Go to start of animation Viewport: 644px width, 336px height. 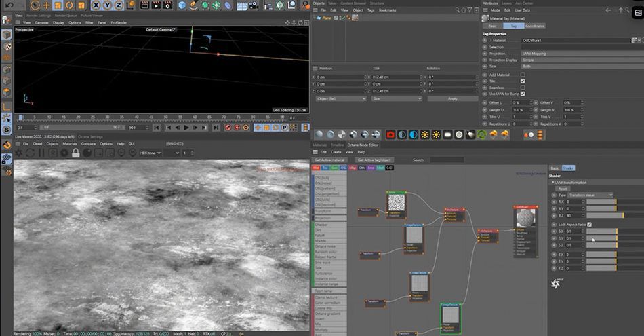point(157,128)
